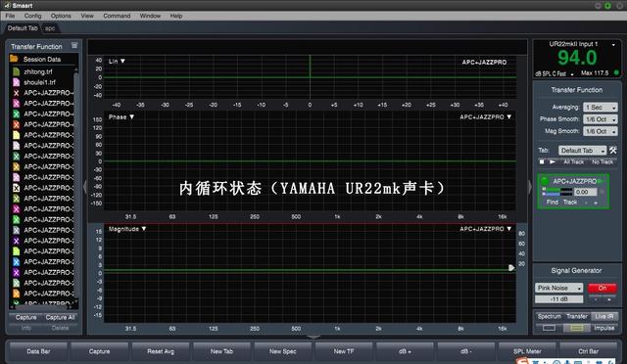The width and height of the screenshot is (627, 364).
Task: Toggle the signal generator On button
Action: point(603,288)
